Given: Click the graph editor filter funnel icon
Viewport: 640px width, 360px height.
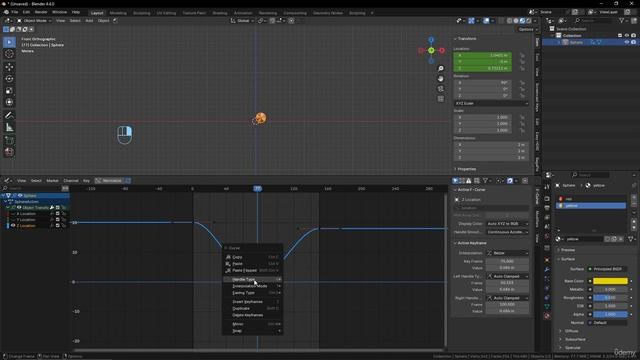Looking at the screenshot, I should (x=485, y=180).
